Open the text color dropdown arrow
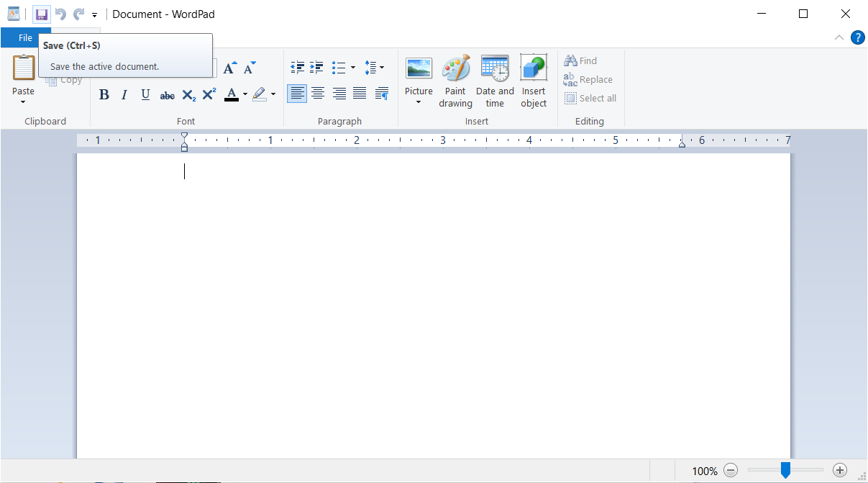 245,94
